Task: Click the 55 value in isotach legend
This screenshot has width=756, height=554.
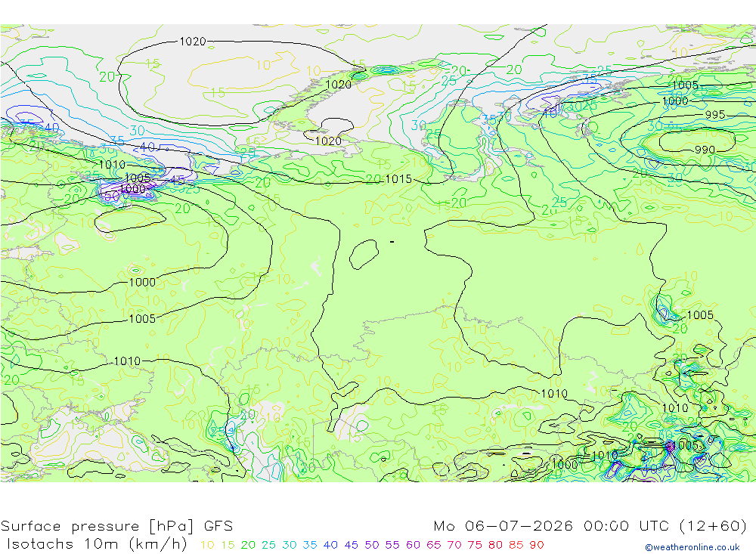Action: 392,545
